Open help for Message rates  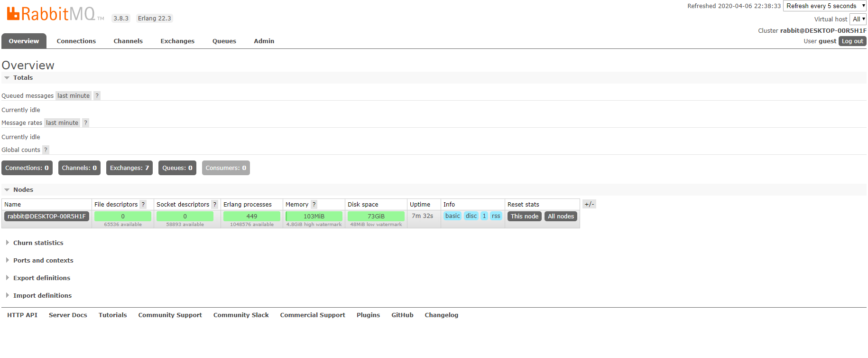coord(85,123)
